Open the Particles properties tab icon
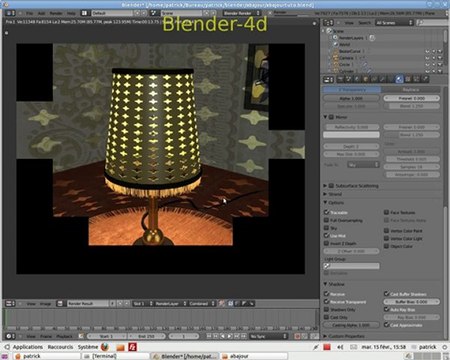Viewport: 450px width, 360px height. 417,79
